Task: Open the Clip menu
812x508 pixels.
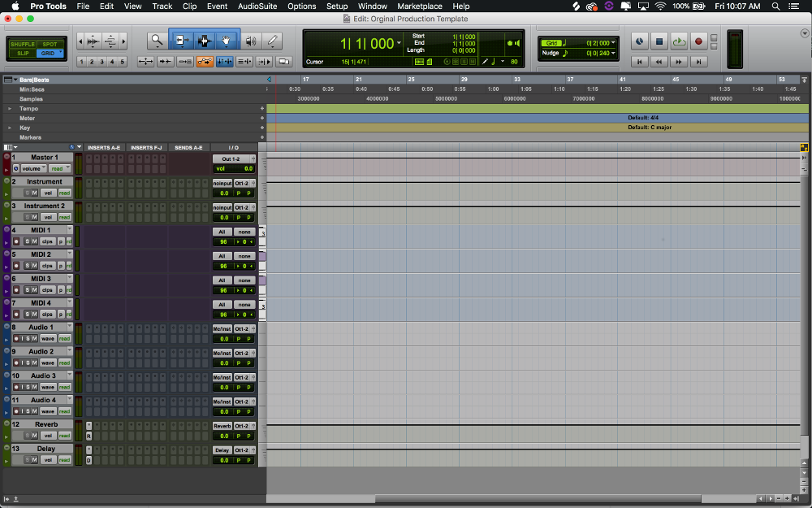Action: [x=189, y=7]
